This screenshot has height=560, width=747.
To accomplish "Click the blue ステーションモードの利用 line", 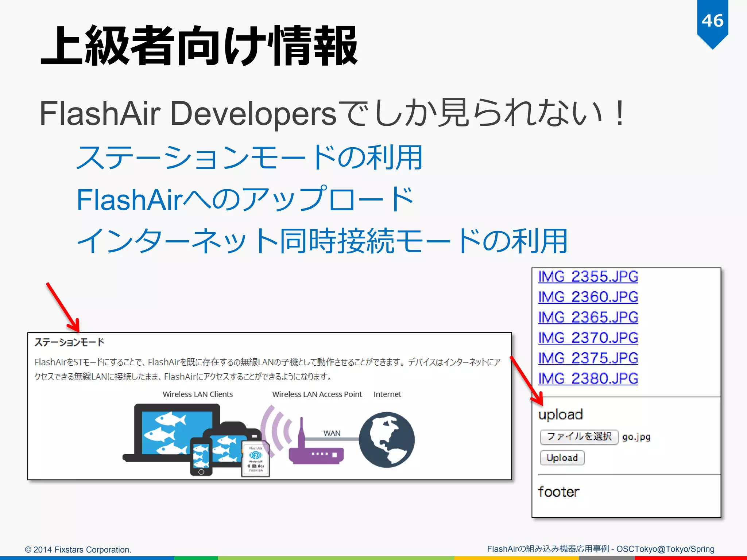I will click(249, 157).
